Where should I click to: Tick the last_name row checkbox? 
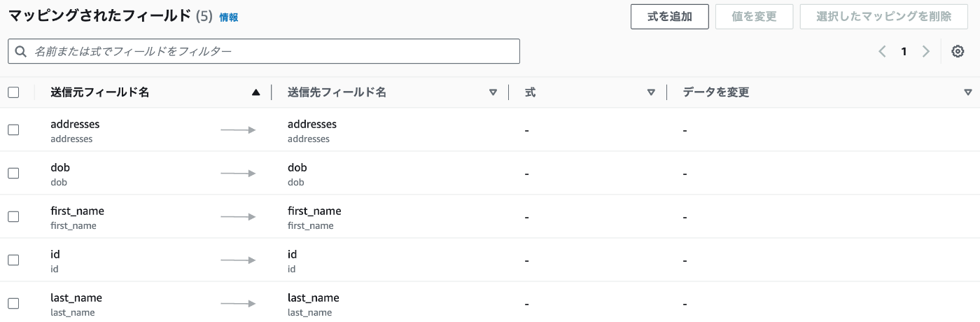click(x=13, y=303)
